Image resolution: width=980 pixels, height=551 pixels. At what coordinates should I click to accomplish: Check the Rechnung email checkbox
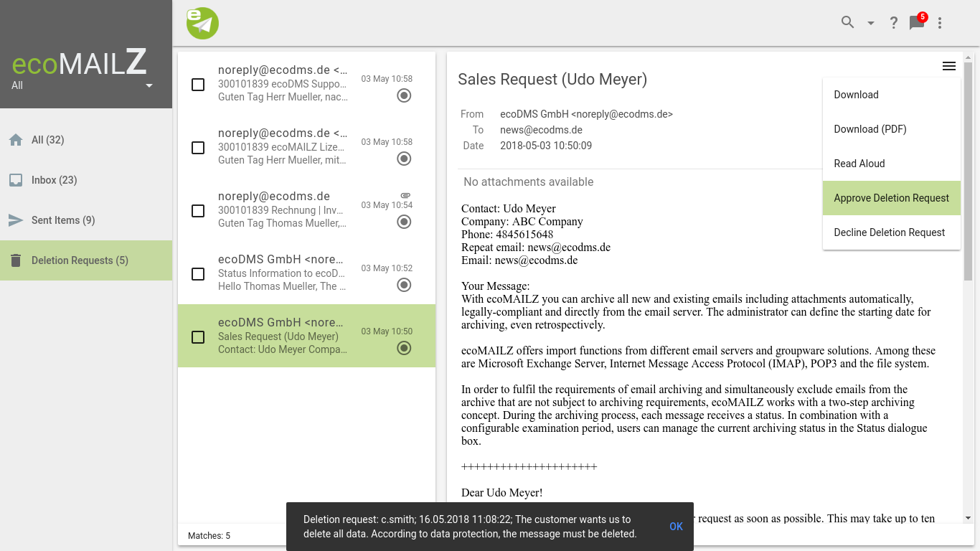pyautogui.click(x=198, y=211)
